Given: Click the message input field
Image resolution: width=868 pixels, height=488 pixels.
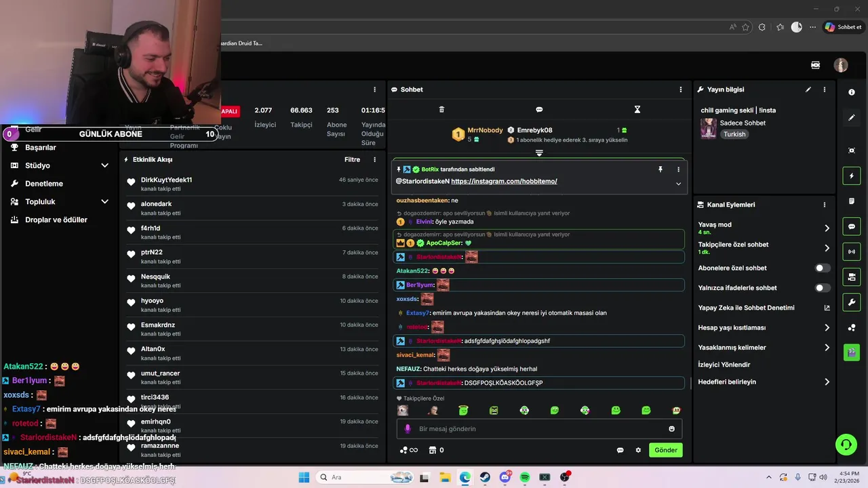Looking at the screenshot, I should coord(539,428).
